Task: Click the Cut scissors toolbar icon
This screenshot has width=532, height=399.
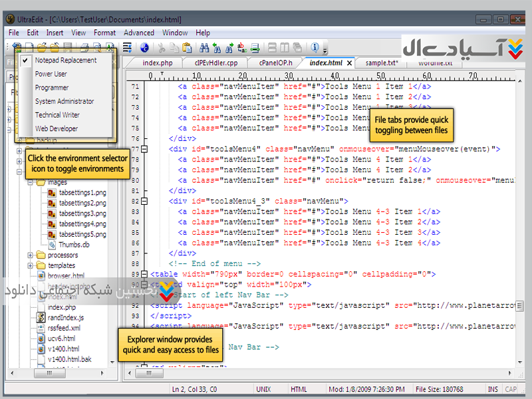Action: (161, 47)
